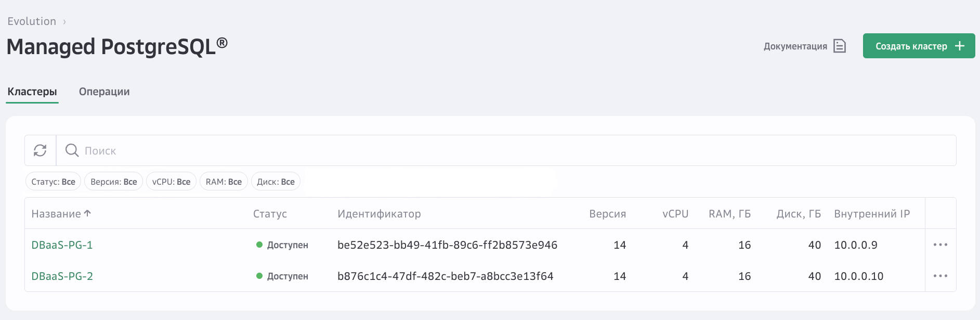Screen dimensions: 980x320
Task: Click the magnifier icon in the search bar
Action: (x=72, y=150)
